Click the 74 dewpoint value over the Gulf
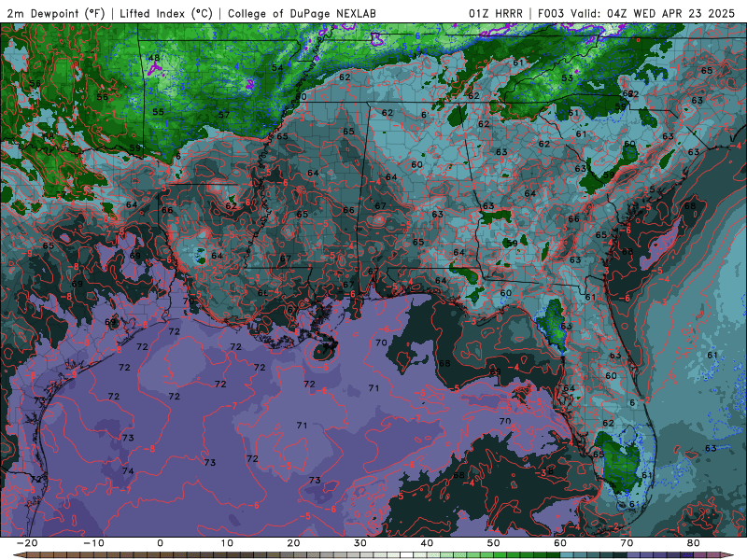Viewport: 747px width, 560px height. click(128, 471)
